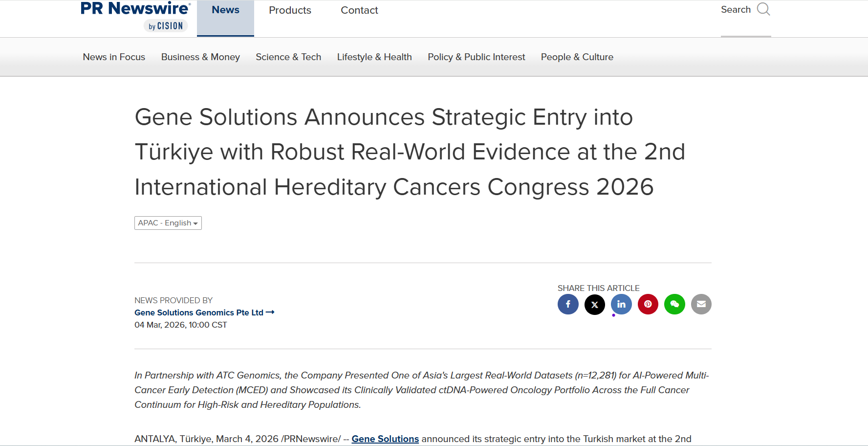Open the Products menu
Viewport: 868px width, 446px height.
click(290, 10)
